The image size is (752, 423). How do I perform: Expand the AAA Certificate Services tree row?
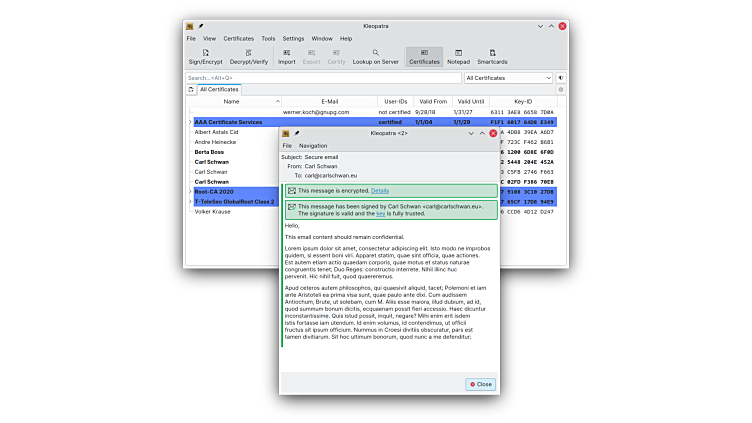189,122
